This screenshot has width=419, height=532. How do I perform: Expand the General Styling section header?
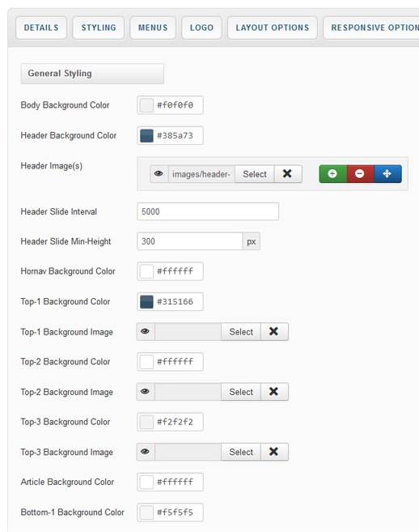(x=92, y=74)
